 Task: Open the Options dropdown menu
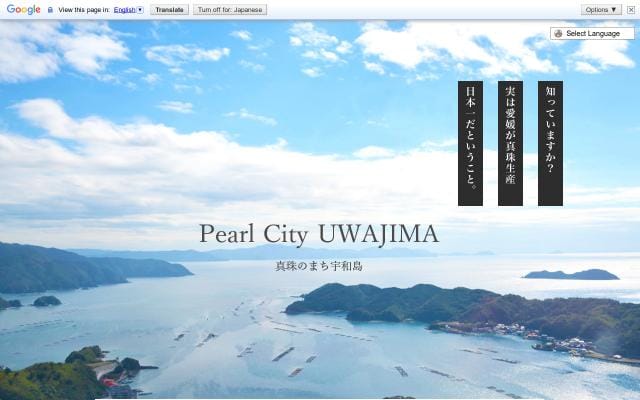point(601,9)
